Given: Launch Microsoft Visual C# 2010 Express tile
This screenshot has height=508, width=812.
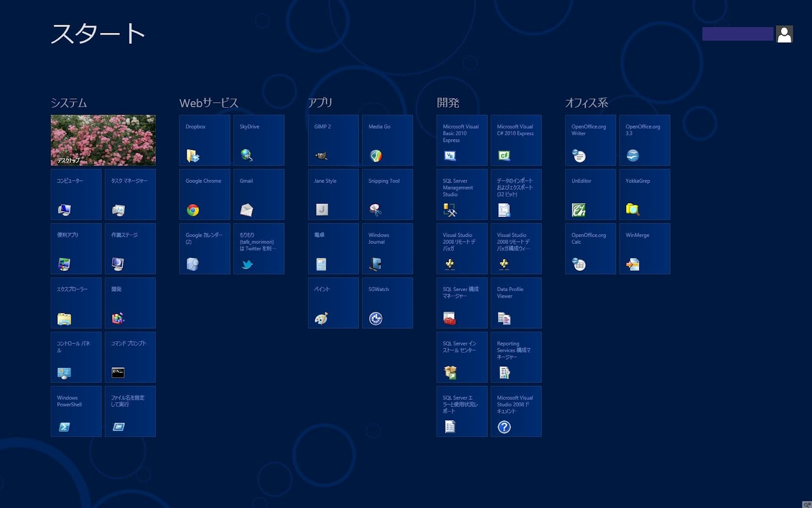Looking at the screenshot, I should (x=516, y=140).
